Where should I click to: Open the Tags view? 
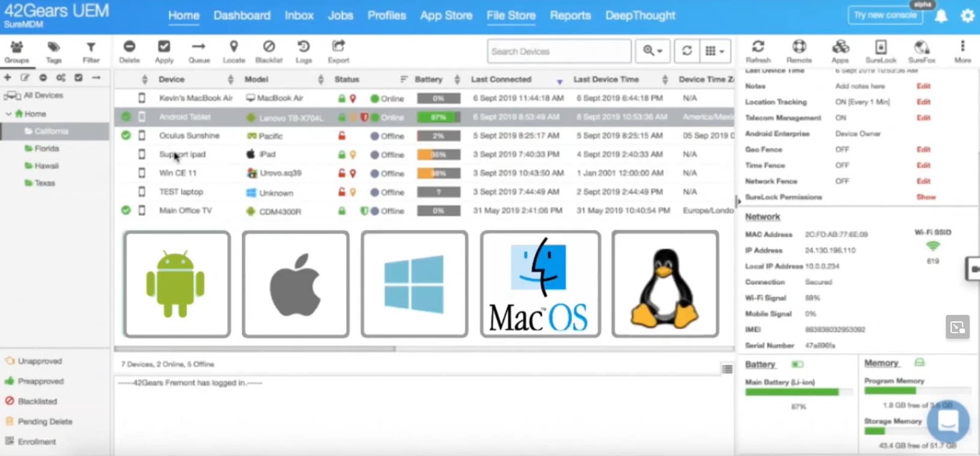53,52
